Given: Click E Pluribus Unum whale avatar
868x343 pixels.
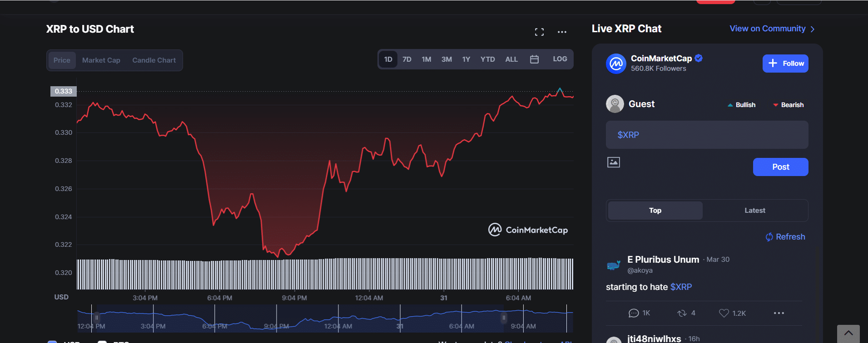Looking at the screenshot, I should [614, 265].
